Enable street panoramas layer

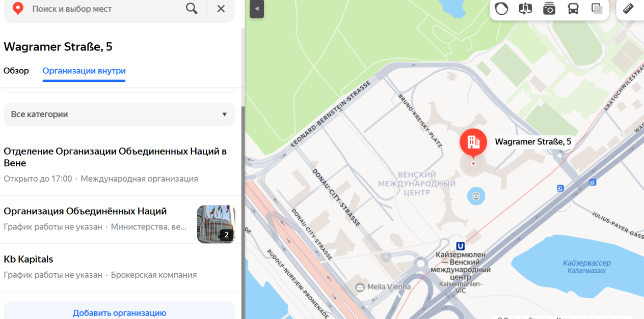tap(525, 9)
